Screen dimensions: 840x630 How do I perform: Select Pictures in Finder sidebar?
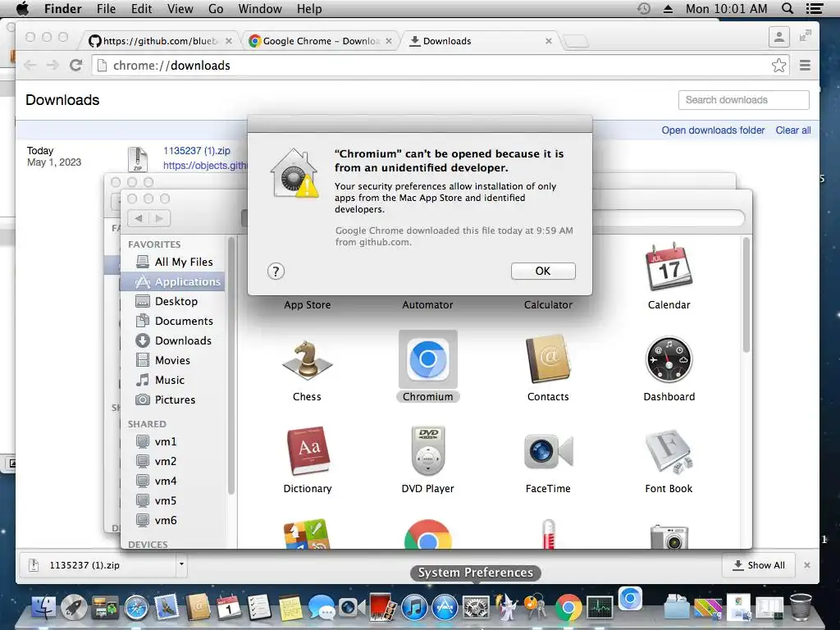[172, 399]
